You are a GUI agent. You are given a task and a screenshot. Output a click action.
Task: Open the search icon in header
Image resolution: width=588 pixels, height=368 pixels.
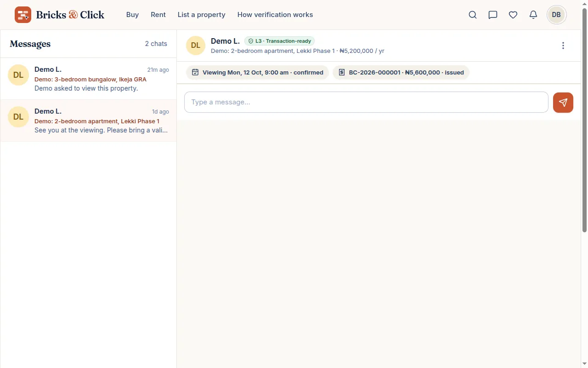click(473, 15)
